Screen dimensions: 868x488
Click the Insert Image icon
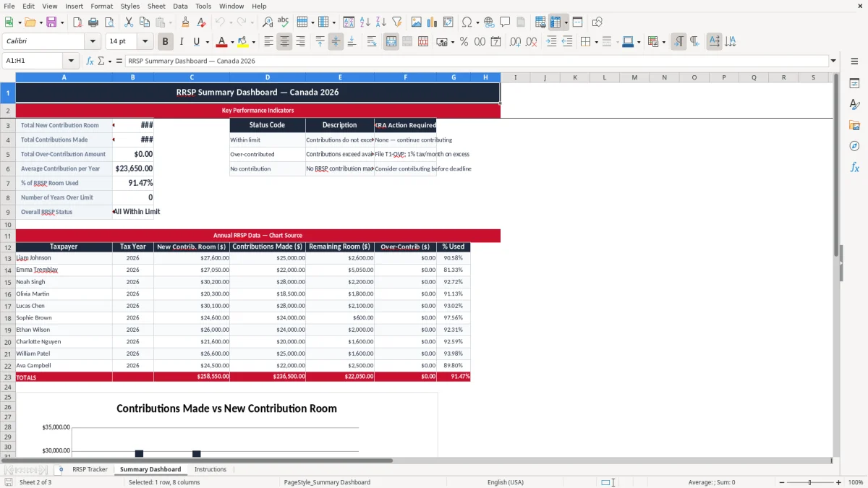417,22
